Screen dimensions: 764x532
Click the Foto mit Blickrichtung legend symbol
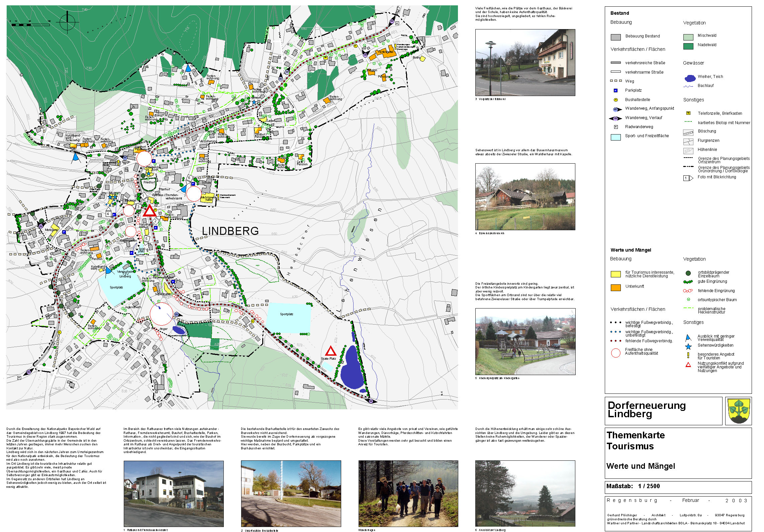pos(688,178)
